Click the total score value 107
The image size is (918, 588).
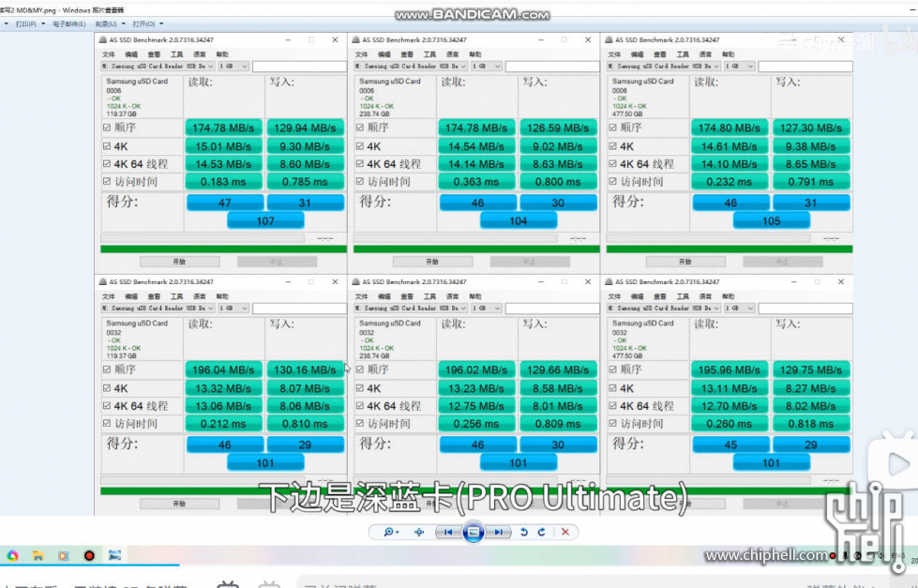point(265,220)
